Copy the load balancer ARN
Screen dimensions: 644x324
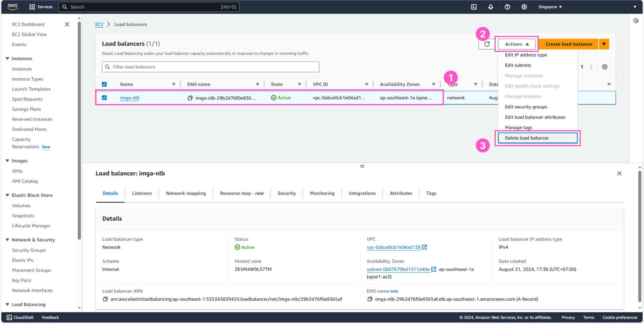tap(105, 299)
